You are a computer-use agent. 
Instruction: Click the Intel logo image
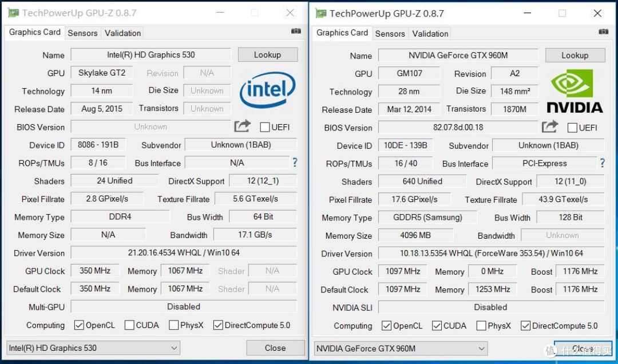pos(267,90)
